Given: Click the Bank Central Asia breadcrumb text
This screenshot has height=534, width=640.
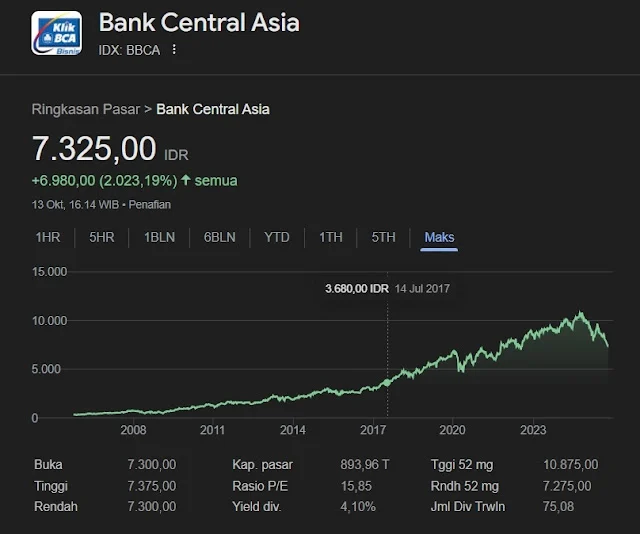Looking at the screenshot, I should point(213,109).
